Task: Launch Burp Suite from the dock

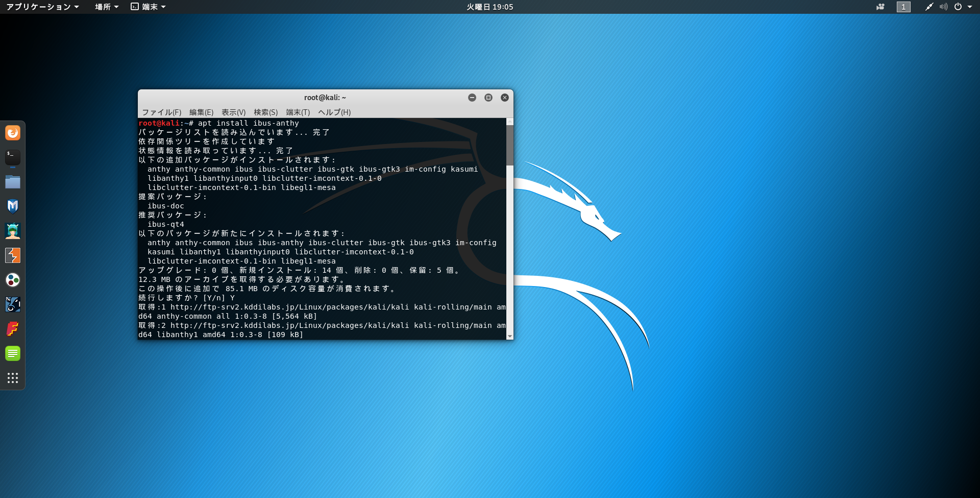Action: pos(13,255)
